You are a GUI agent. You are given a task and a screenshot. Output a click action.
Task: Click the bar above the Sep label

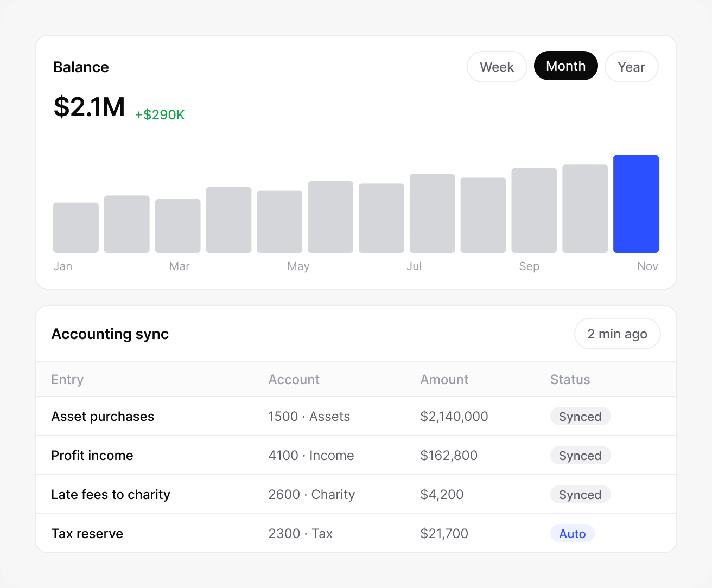coord(534,210)
